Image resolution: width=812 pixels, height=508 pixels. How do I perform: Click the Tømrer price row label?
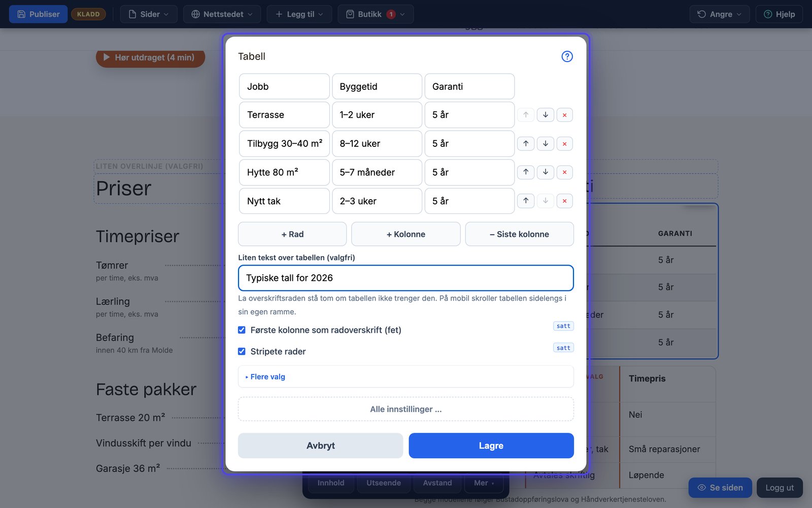[x=112, y=265]
